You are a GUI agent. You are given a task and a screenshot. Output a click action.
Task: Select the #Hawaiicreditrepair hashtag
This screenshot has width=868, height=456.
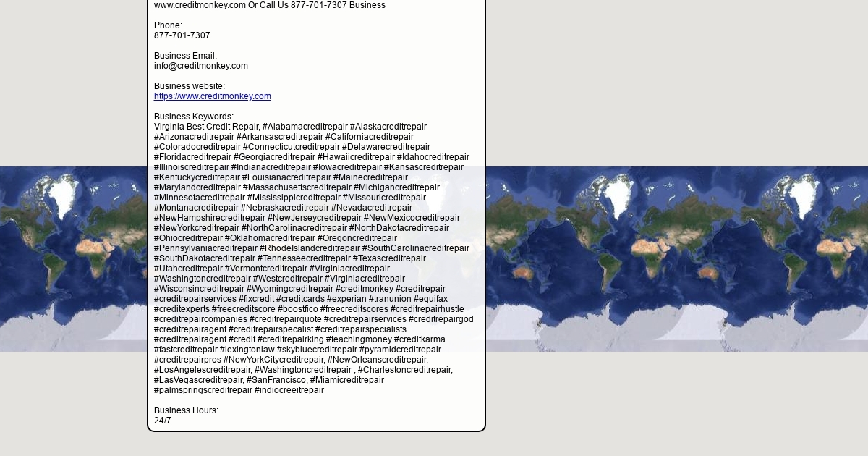point(356,157)
